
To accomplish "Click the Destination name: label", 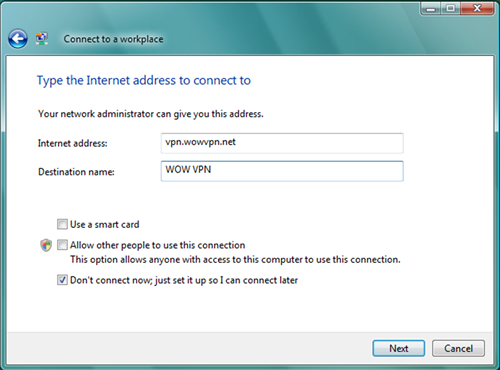I will coord(76,172).
